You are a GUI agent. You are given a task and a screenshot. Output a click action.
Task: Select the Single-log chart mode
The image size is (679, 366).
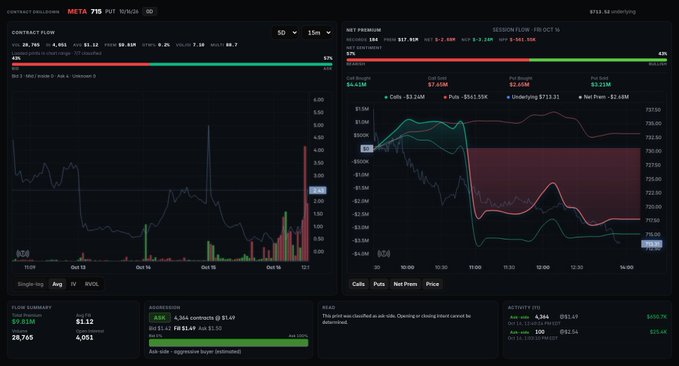click(x=30, y=284)
